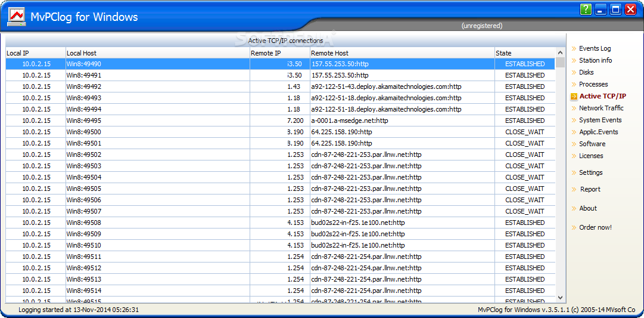This screenshot has width=644, height=318.
Task: Click the MvPClog app logo icon
Action: [x=17, y=17]
